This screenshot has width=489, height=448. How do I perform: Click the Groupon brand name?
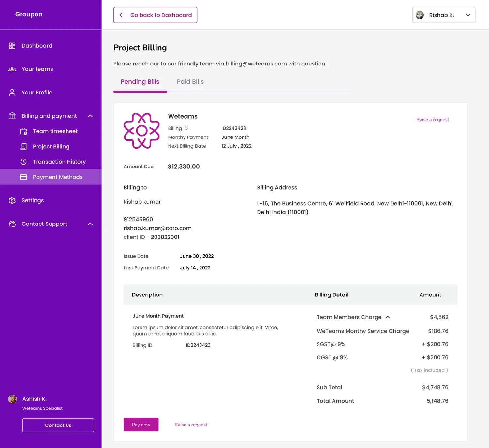[x=29, y=14]
